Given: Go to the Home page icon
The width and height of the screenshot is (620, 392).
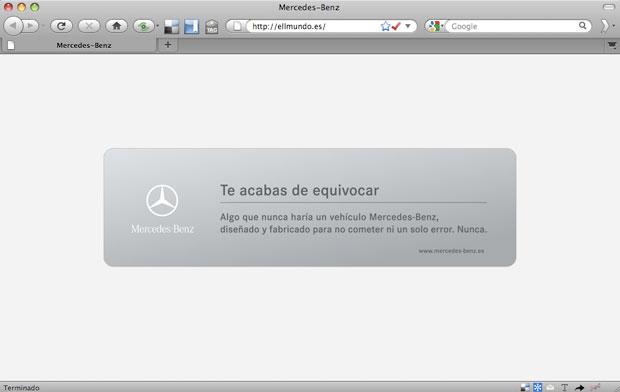Looking at the screenshot, I should point(116,26).
